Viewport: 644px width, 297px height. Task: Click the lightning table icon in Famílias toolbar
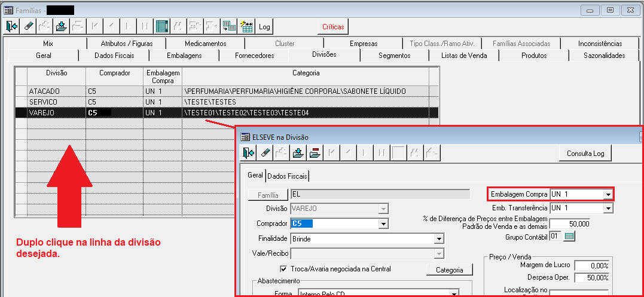pos(246,27)
